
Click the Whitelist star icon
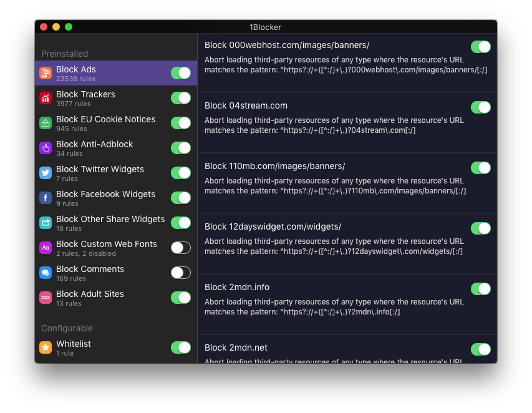(46, 347)
